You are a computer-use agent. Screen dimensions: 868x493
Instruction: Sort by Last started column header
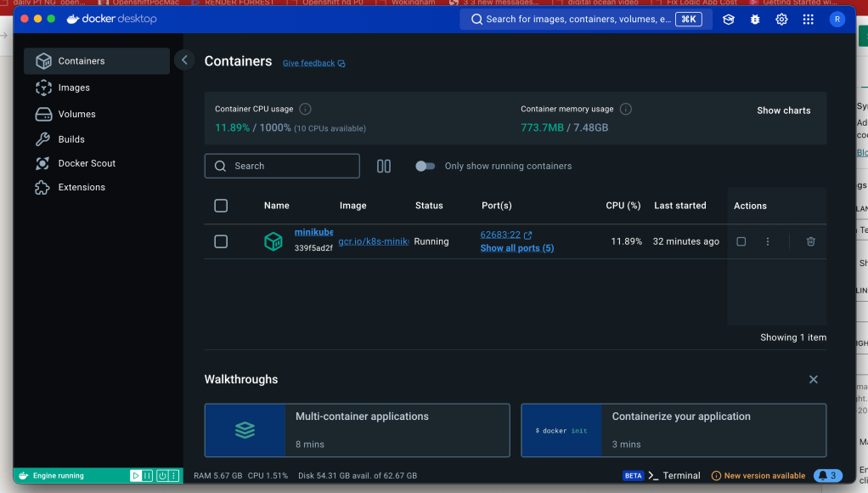point(679,206)
